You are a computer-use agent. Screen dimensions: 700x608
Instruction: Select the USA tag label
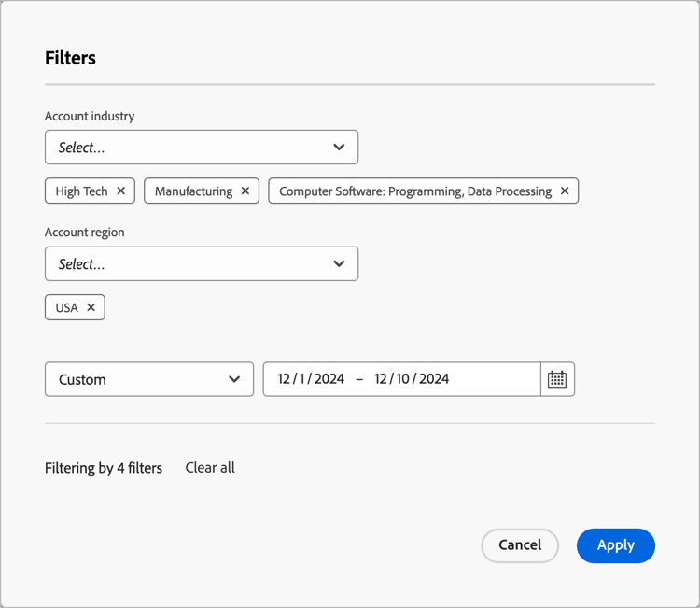(66, 307)
